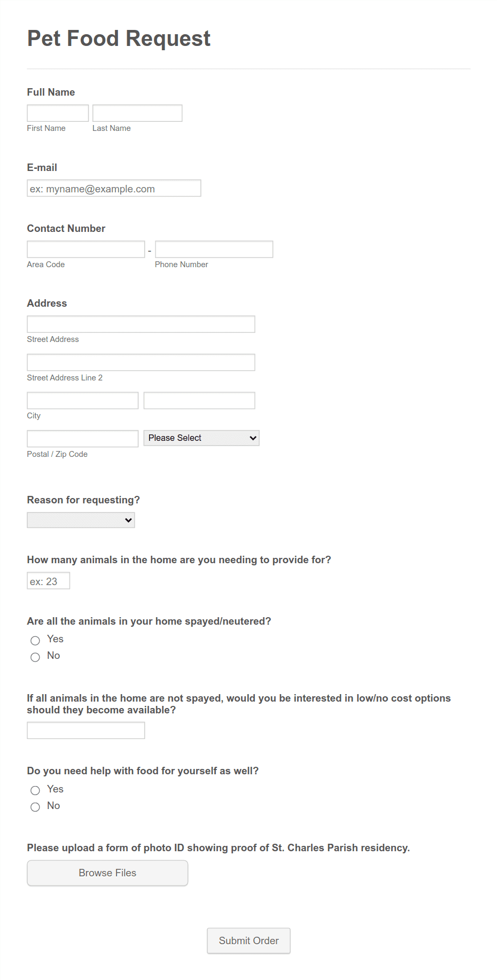Click the Browse Files button to upload ID
This screenshot has height=980, width=497.
pos(107,873)
